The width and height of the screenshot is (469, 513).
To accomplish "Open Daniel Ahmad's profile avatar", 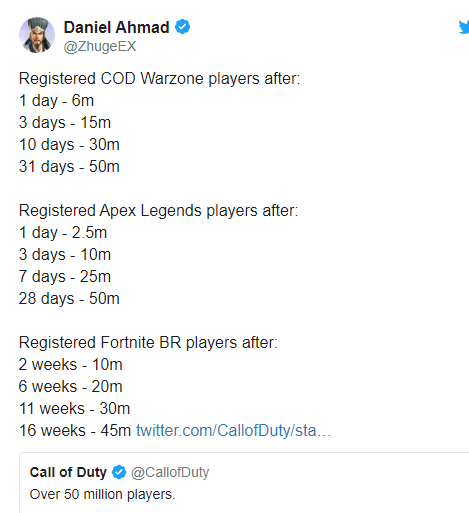I will pyautogui.click(x=37, y=35).
